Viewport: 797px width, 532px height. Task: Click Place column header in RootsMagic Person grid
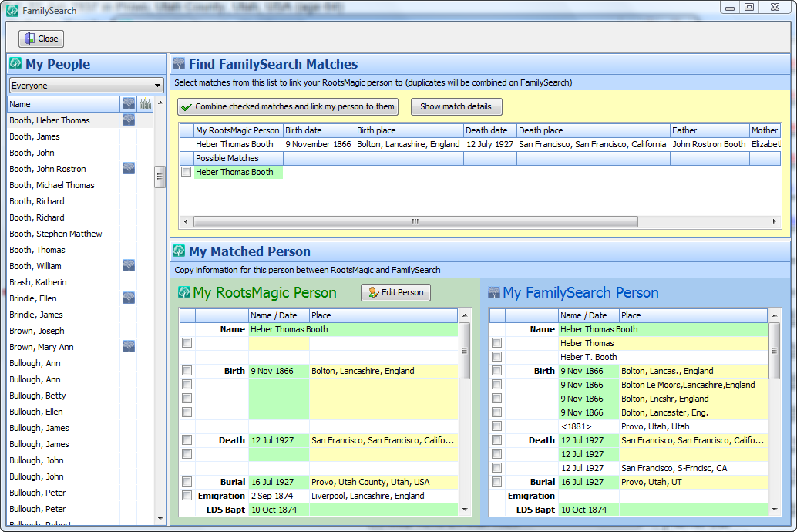point(384,315)
